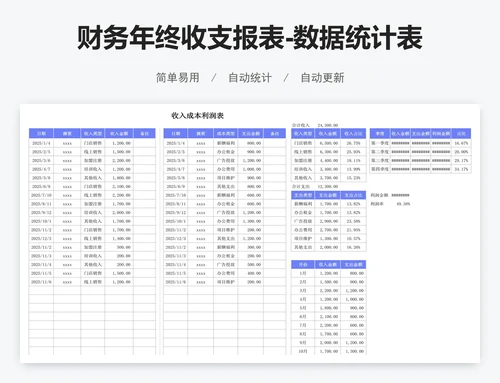Select cost table date cell "2025/4/7"

(176, 169)
